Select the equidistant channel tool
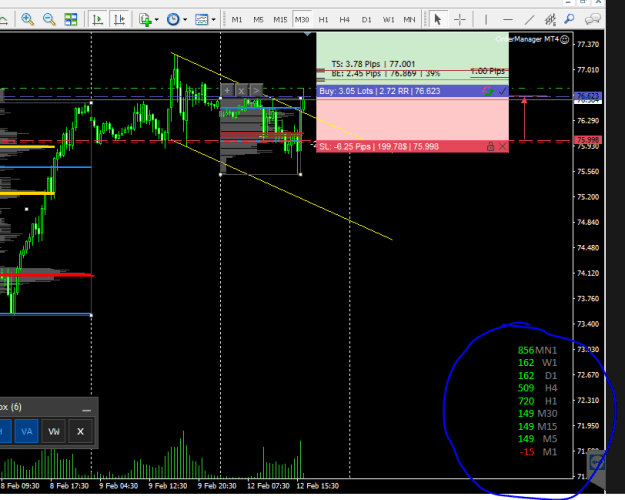This screenshot has height=500, width=625. coord(550,19)
